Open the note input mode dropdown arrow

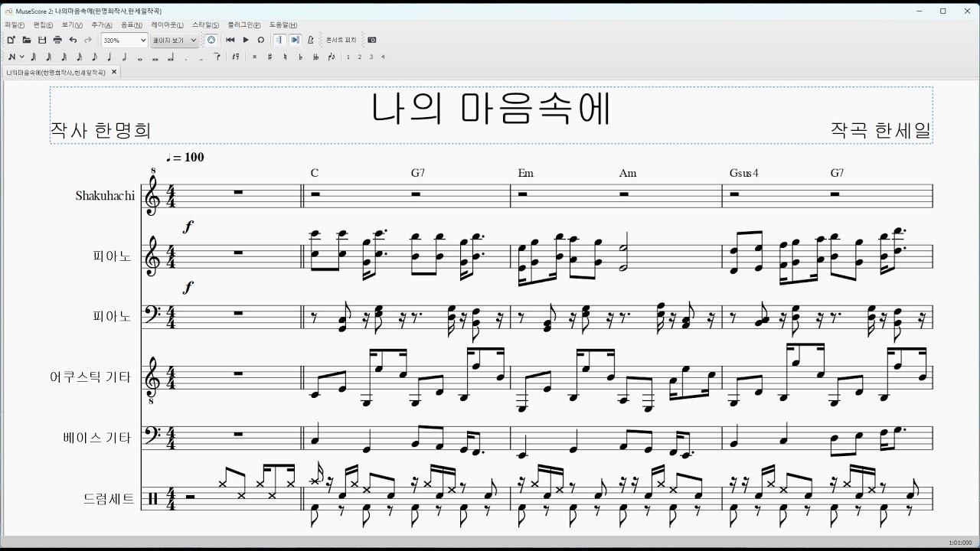point(21,57)
